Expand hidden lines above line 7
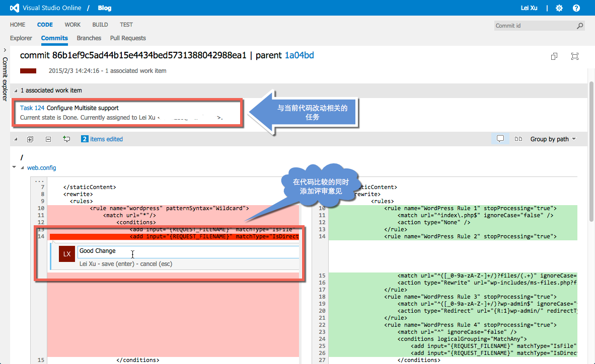Screen dimensions: 595x364 [x=39, y=181]
